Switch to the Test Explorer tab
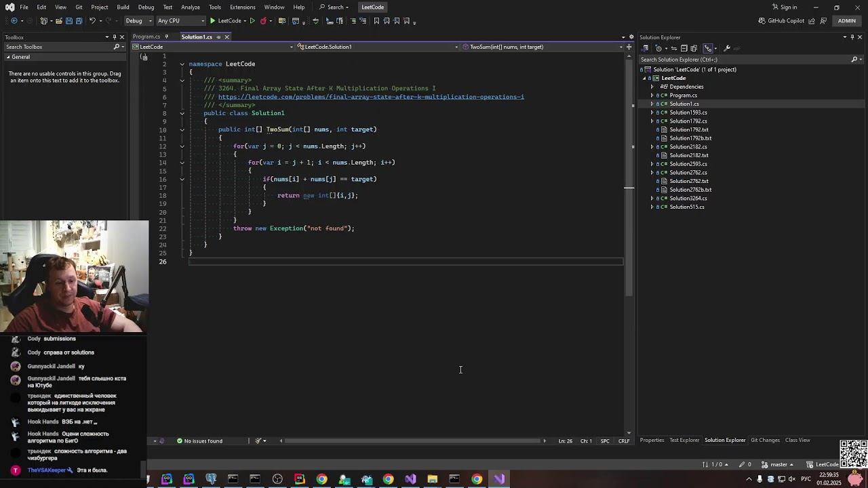Screen dimensions: 868x488 684,441
